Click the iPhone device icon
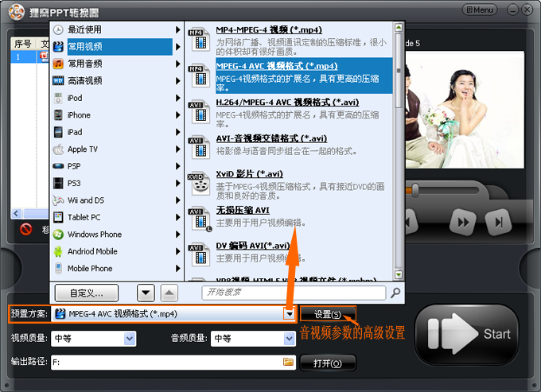This screenshot has width=541, height=392. coord(58,114)
